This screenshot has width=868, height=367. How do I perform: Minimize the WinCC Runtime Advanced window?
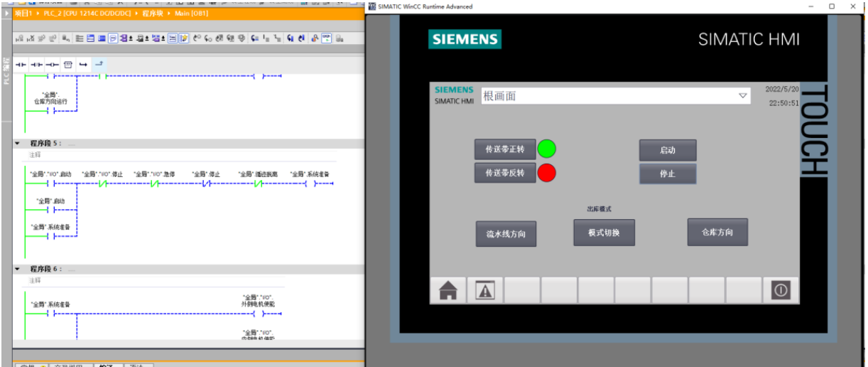[811, 6]
